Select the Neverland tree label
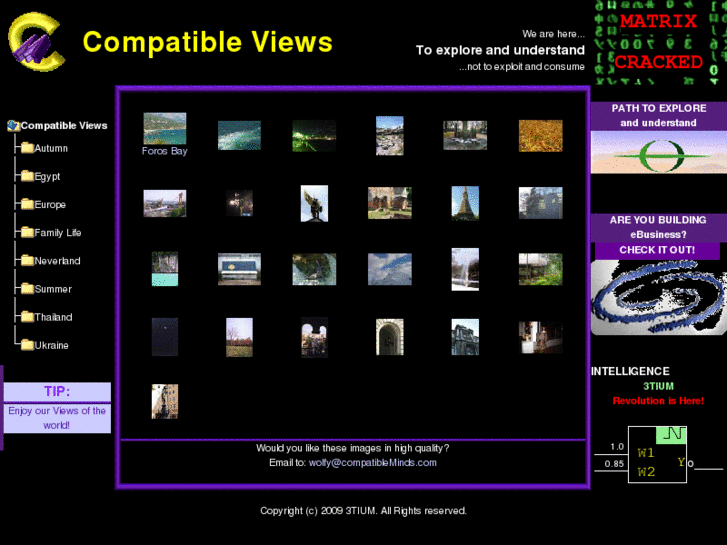The width and height of the screenshot is (727, 545). click(x=57, y=261)
